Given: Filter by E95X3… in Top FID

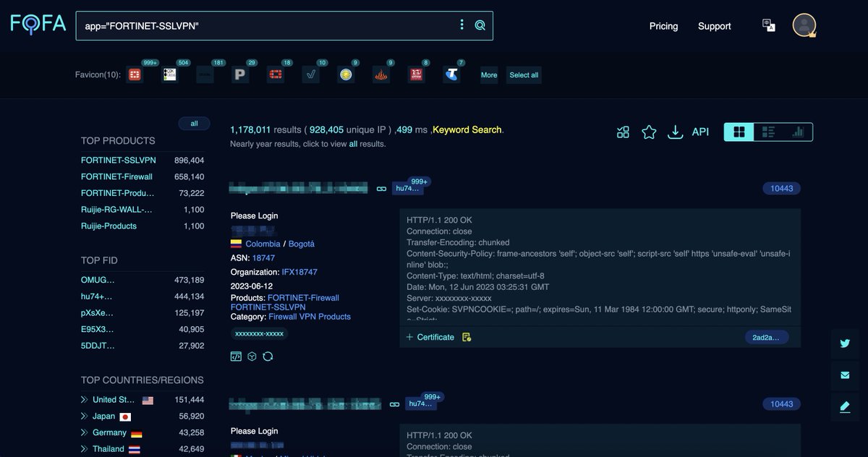Looking at the screenshot, I should (x=97, y=329).
